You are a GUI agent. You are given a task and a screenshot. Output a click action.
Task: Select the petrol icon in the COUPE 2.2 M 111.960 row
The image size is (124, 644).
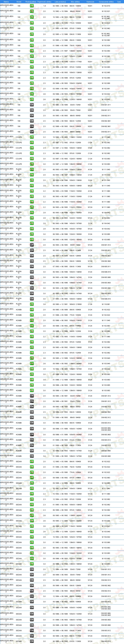click(x=32, y=137)
